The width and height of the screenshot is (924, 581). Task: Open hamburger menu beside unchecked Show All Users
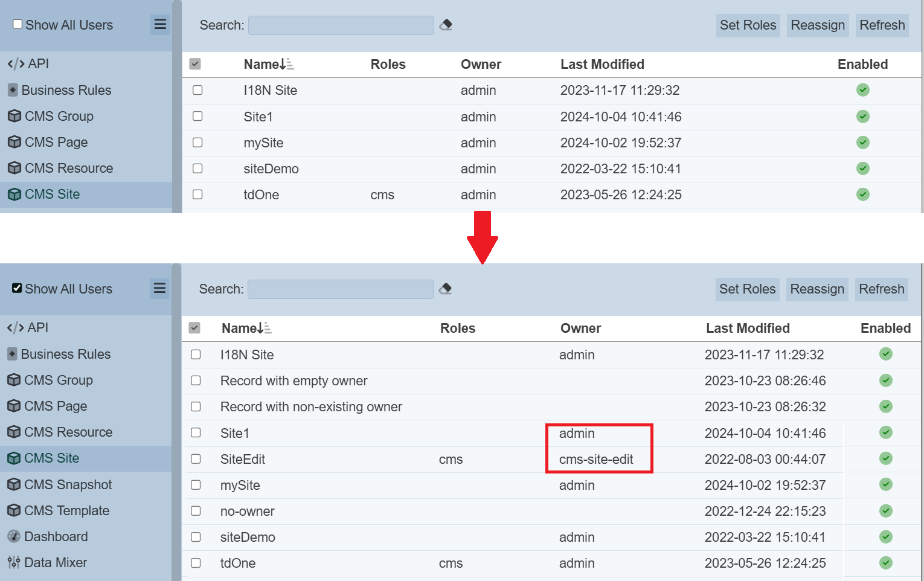click(x=160, y=24)
